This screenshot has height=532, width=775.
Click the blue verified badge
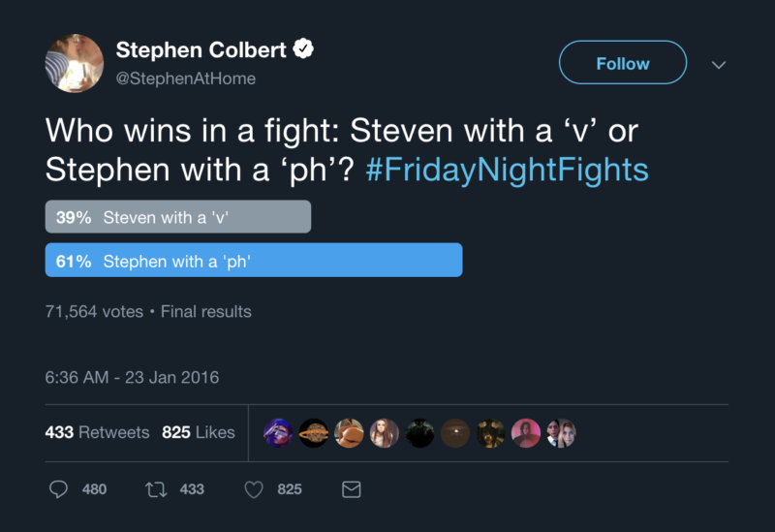point(303,47)
